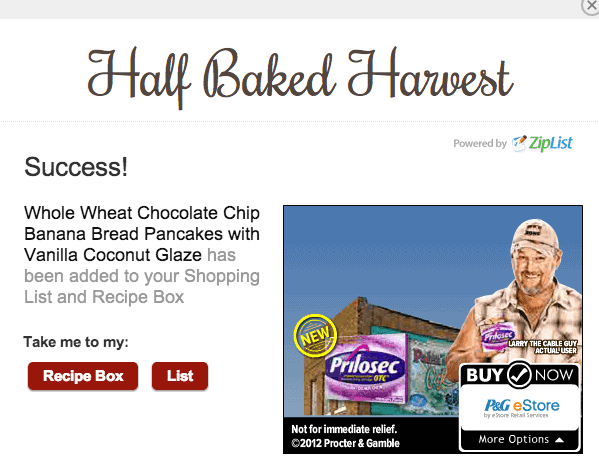Expand More Options arrow in ad

[x=559, y=440]
